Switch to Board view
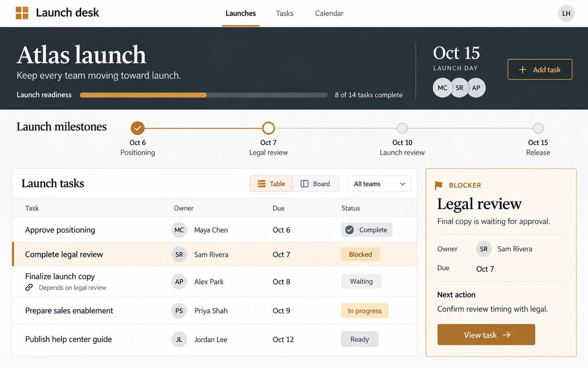The height and width of the screenshot is (368, 588). point(316,184)
